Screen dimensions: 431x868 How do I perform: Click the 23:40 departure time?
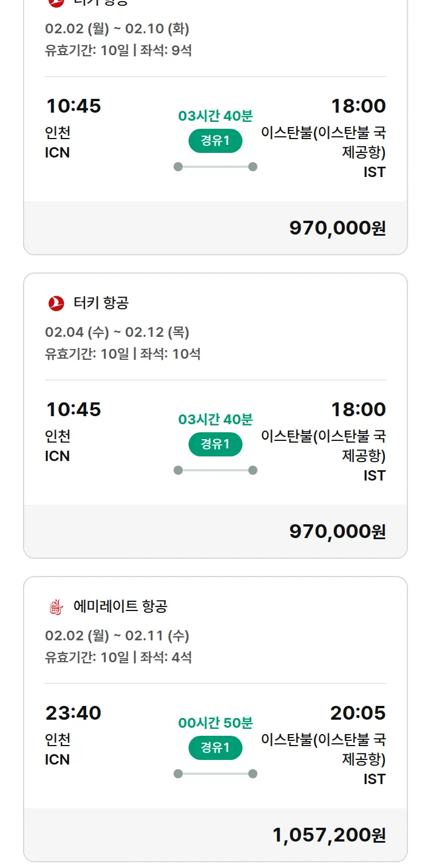click(x=74, y=713)
